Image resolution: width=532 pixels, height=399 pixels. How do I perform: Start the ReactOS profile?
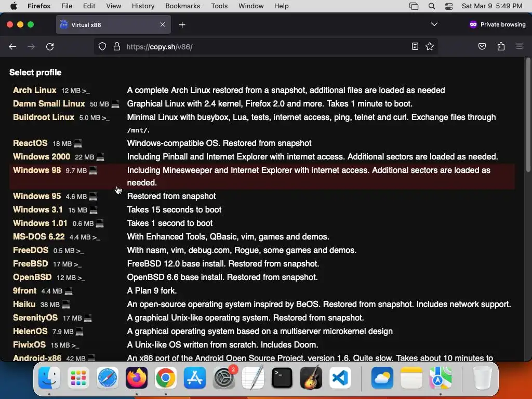point(30,143)
